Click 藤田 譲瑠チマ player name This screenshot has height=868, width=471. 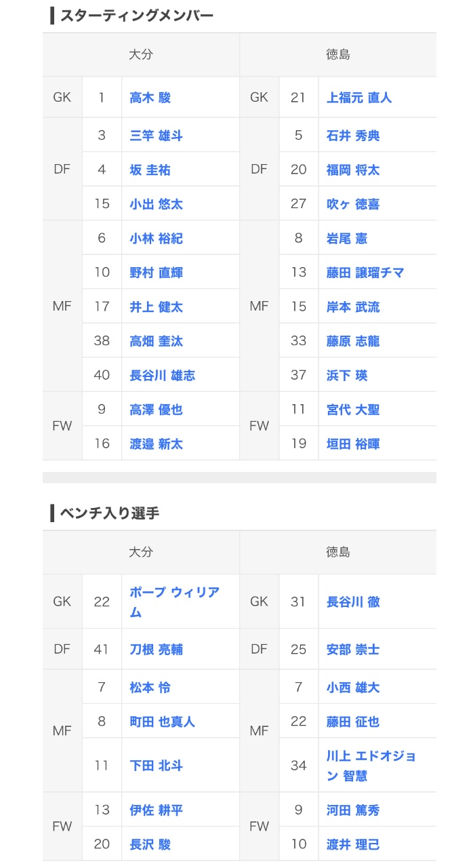(365, 273)
